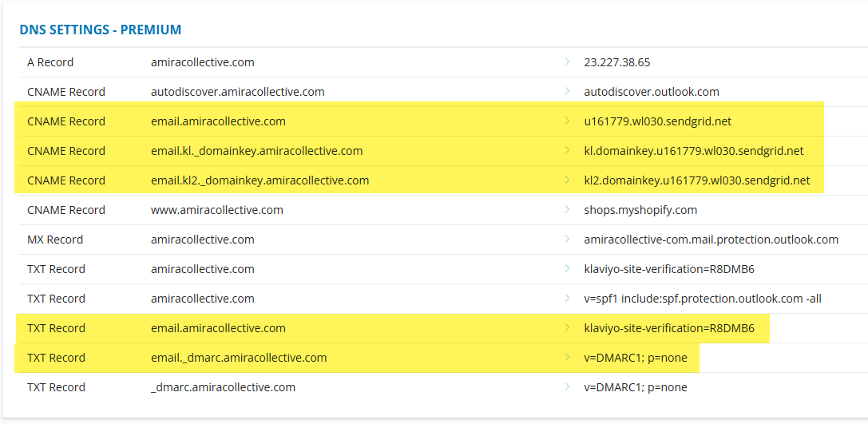Click amiracollective-com.mail.protection.outlook.com value

[711, 240]
